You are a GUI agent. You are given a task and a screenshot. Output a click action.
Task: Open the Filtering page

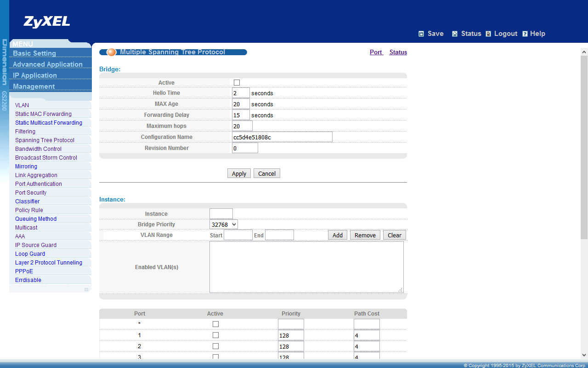tap(25, 132)
